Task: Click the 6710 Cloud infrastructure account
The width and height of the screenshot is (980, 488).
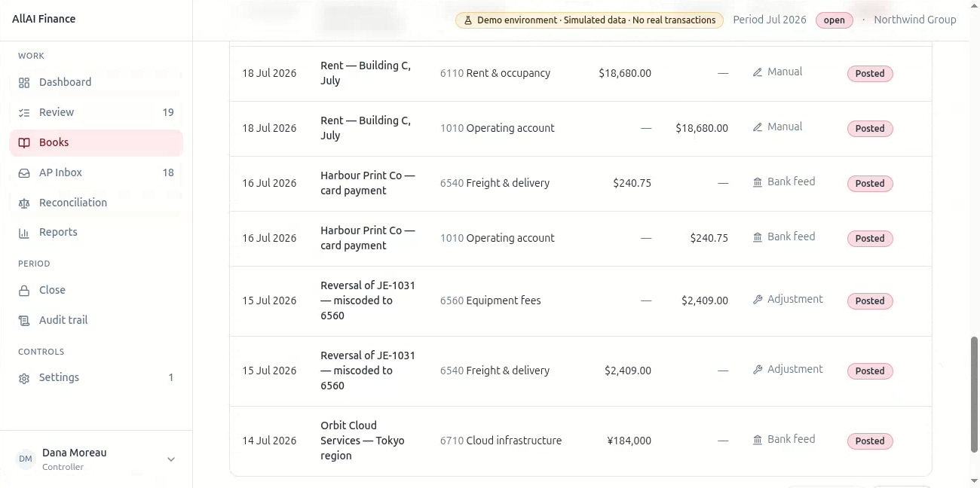Action: (501, 441)
